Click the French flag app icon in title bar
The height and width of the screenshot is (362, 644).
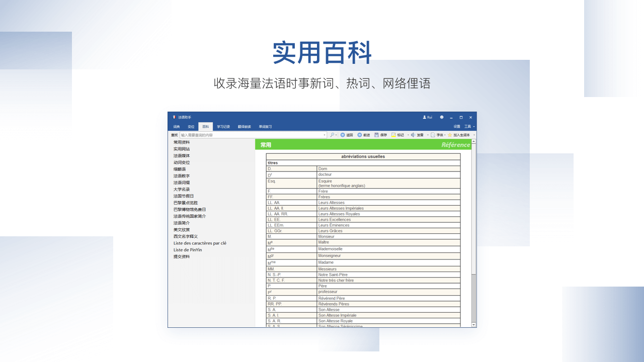[x=175, y=117]
